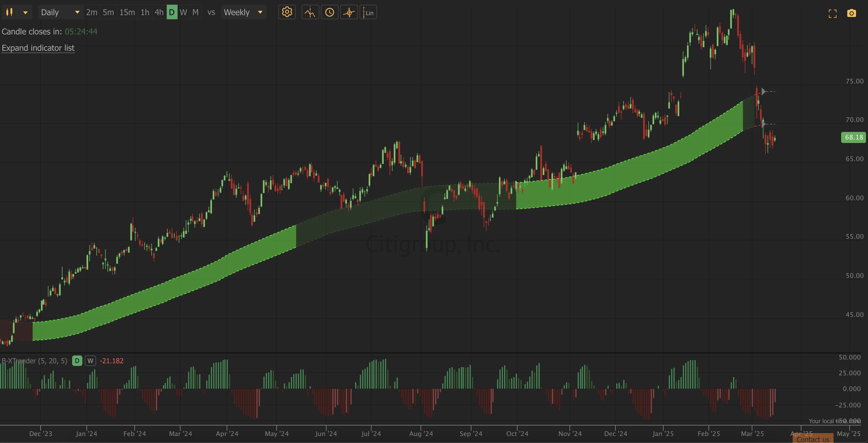Click the 68.18 current price label
The height and width of the screenshot is (443, 868).
tap(853, 137)
